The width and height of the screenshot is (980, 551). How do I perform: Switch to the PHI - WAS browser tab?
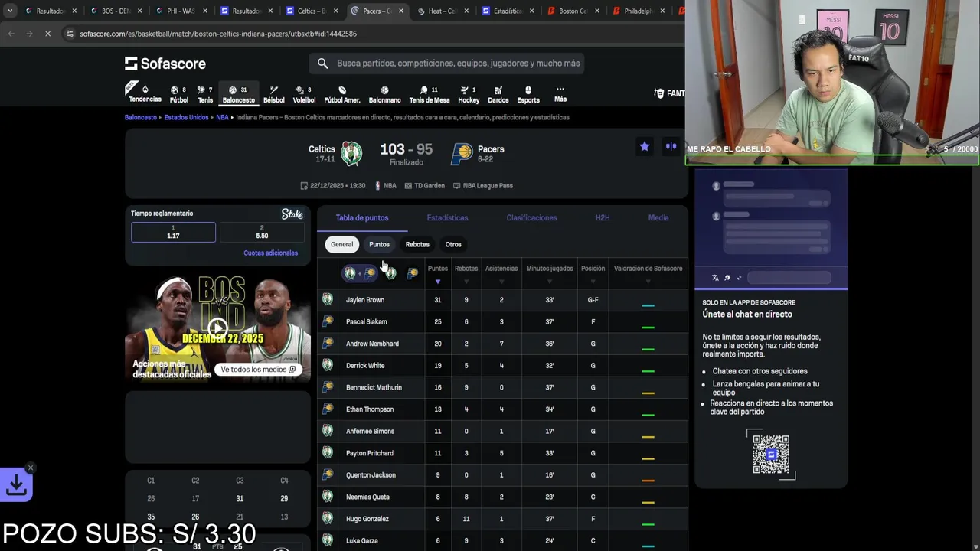click(x=180, y=11)
